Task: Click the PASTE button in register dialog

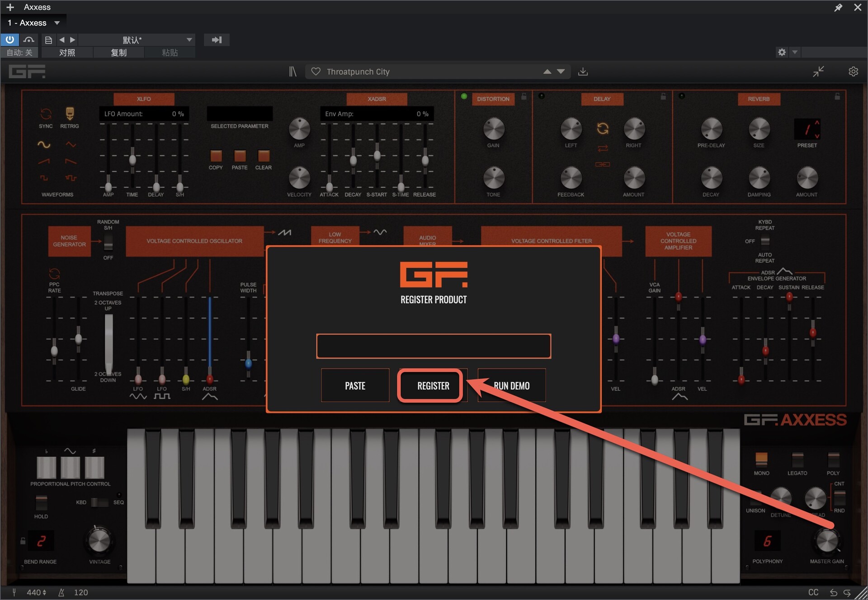Action: click(x=355, y=385)
